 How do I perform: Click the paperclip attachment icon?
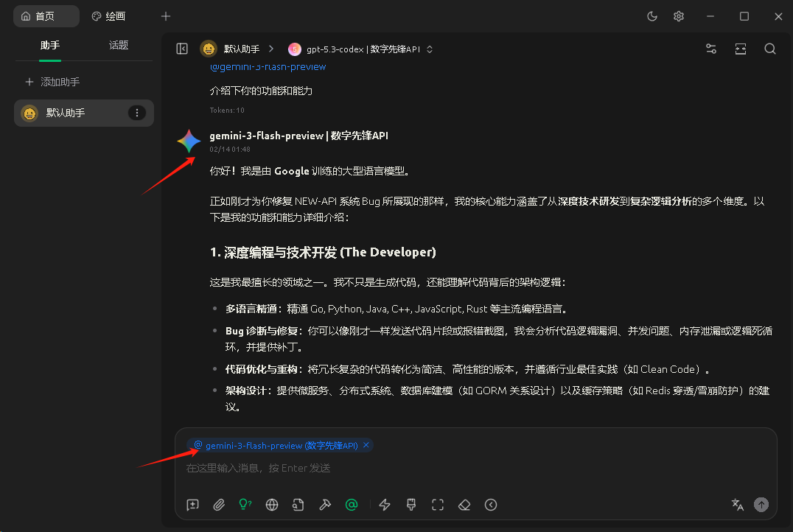coord(219,505)
